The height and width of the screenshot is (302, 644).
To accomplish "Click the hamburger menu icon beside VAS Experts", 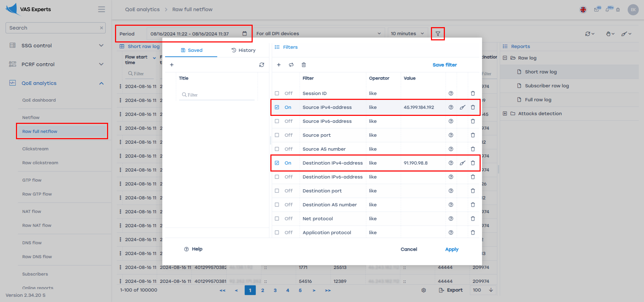I will click(x=101, y=9).
